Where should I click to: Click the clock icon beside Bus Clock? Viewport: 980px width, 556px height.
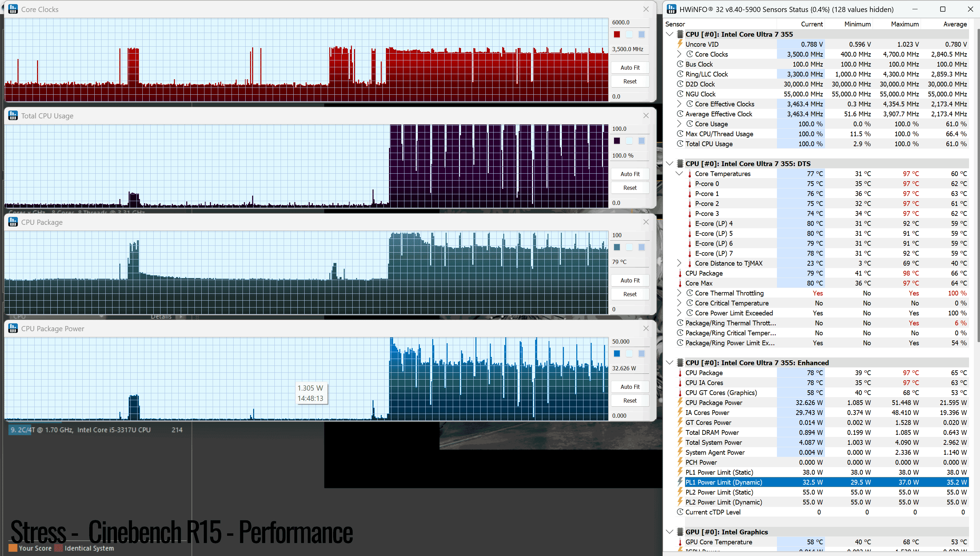pyautogui.click(x=680, y=64)
